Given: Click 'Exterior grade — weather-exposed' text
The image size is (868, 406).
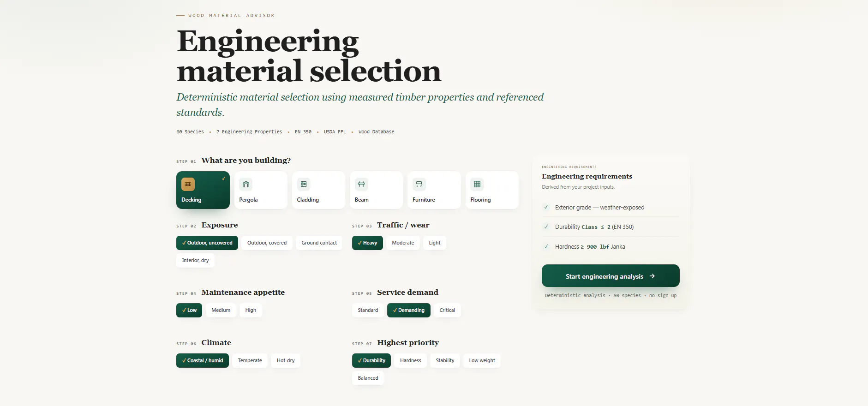Looking at the screenshot, I should (599, 207).
